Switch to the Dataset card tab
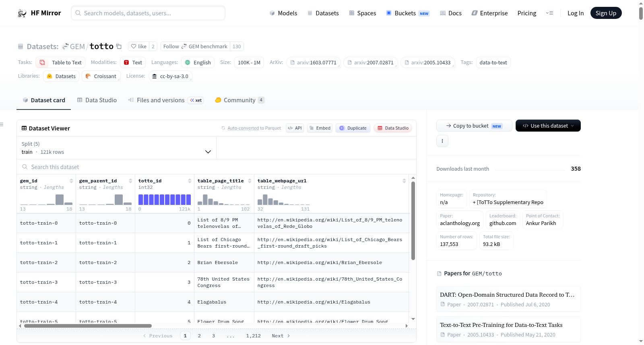This screenshot has width=644, height=345. pyautogui.click(x=44, y=100)
